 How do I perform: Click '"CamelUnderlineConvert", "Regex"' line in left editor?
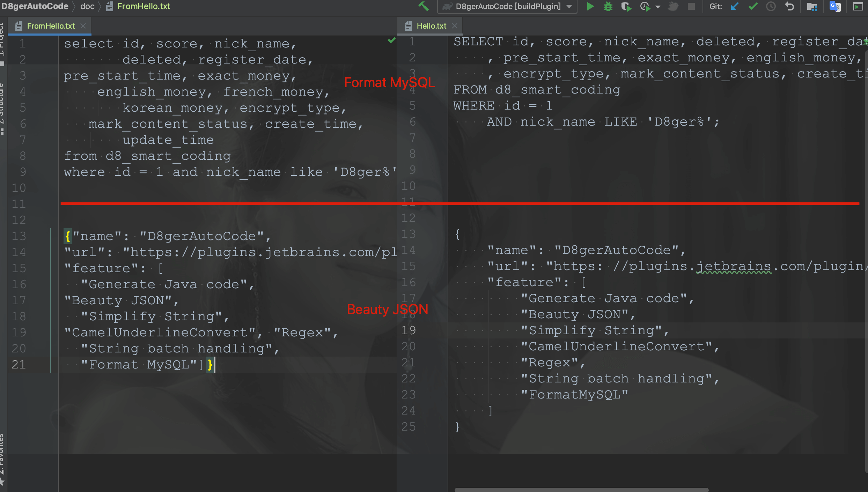pos(201,333)
